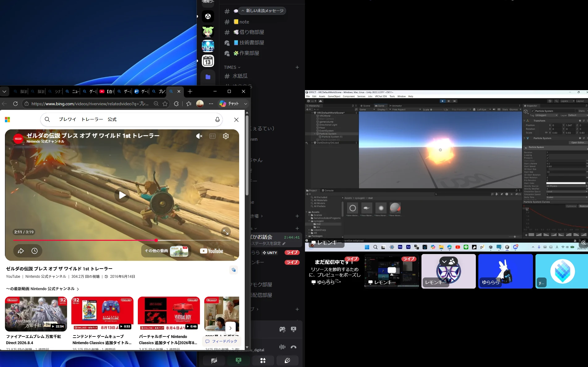Viewport: 588px width, 367px height.
Task: Switch to the Animator tab in Unity
Action: [x=396, y=106]
